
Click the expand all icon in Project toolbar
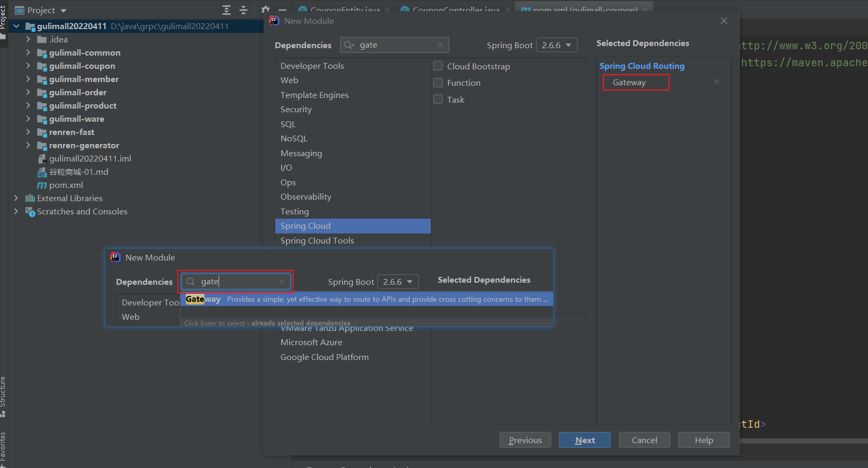tap(227, 10)
